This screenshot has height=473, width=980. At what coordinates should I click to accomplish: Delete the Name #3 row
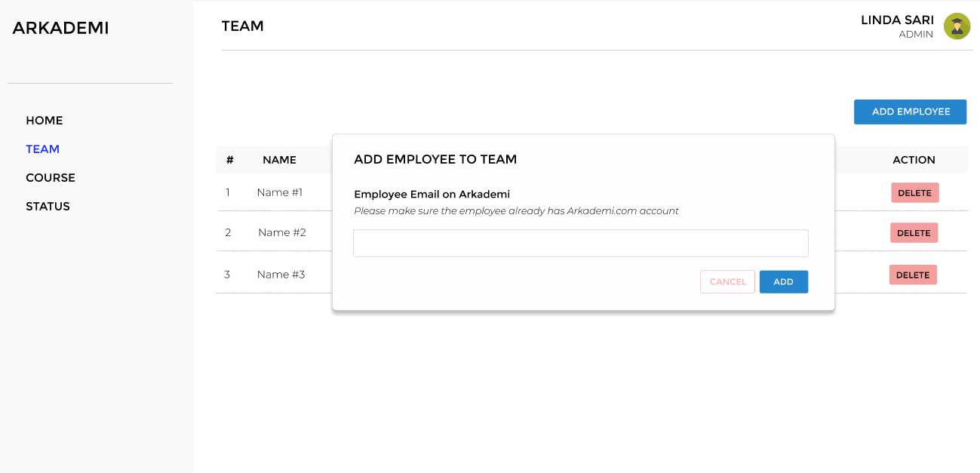tap(913, 275)
